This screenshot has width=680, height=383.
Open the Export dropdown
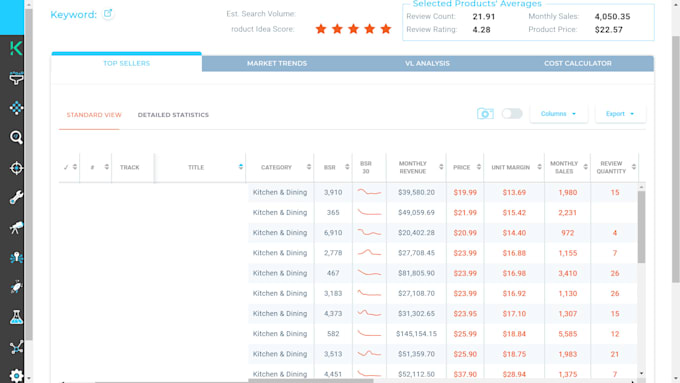pyautogui.click(x=620, y=114)
